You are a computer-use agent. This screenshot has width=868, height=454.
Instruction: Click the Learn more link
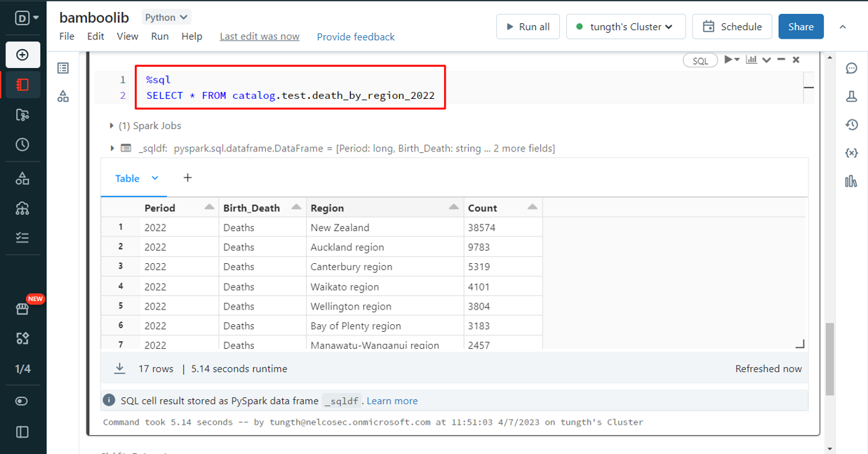coord(392,401)
